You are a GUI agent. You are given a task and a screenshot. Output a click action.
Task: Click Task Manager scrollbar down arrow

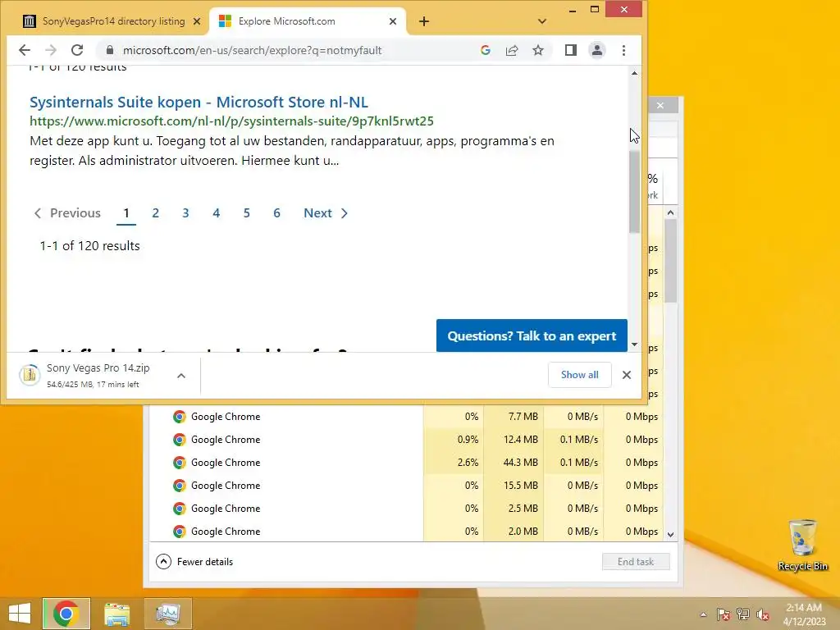(x=671, y=535)
